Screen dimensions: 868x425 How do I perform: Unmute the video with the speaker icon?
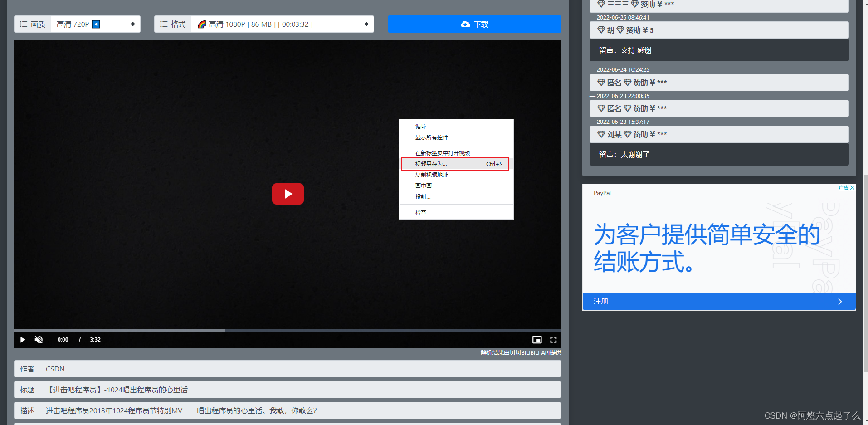[39, 339]
